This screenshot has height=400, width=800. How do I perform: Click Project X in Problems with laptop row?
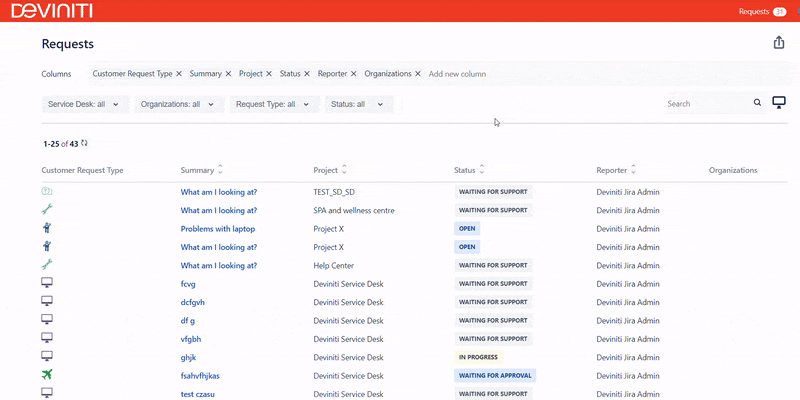329,229
